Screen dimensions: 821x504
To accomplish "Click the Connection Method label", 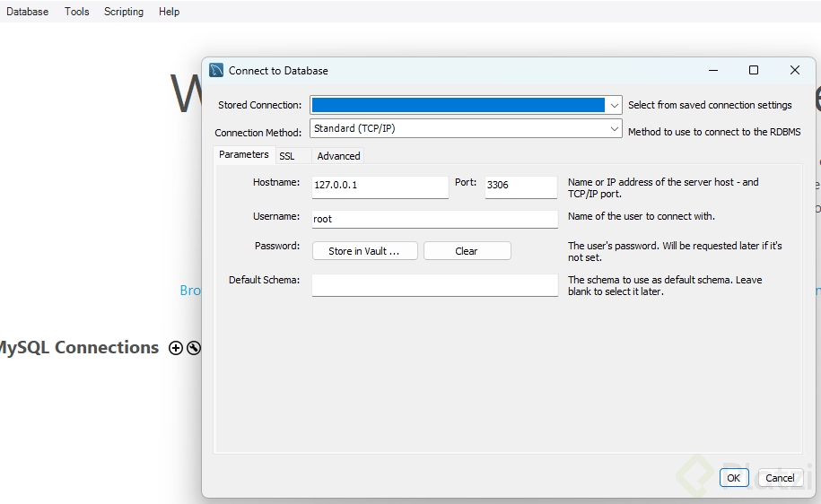I will click(x=258, y=133).
